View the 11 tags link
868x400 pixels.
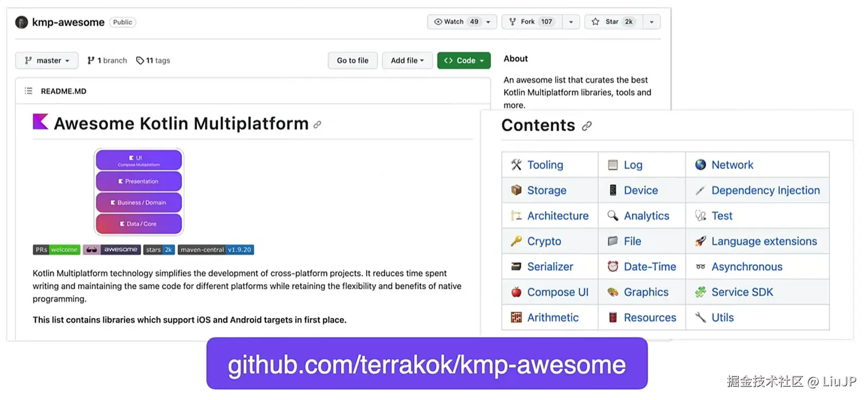(x=153, y=61)
